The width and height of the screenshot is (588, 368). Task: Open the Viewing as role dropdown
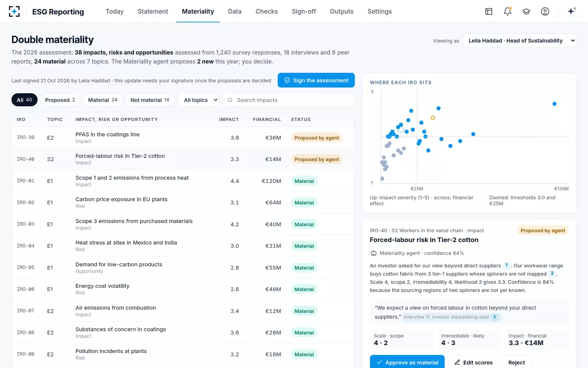point(519,40)
